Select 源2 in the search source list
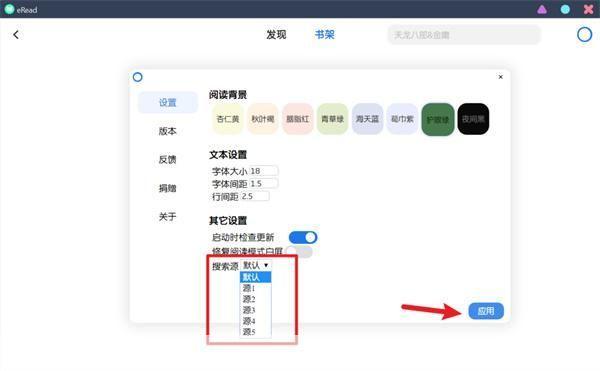Screen dimensions: 600x371 [x=256, y=299]
